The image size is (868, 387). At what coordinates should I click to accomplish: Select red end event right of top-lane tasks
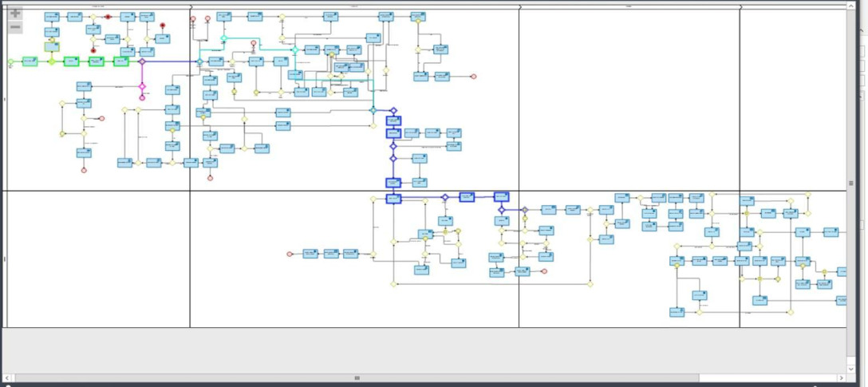(473, 77)
